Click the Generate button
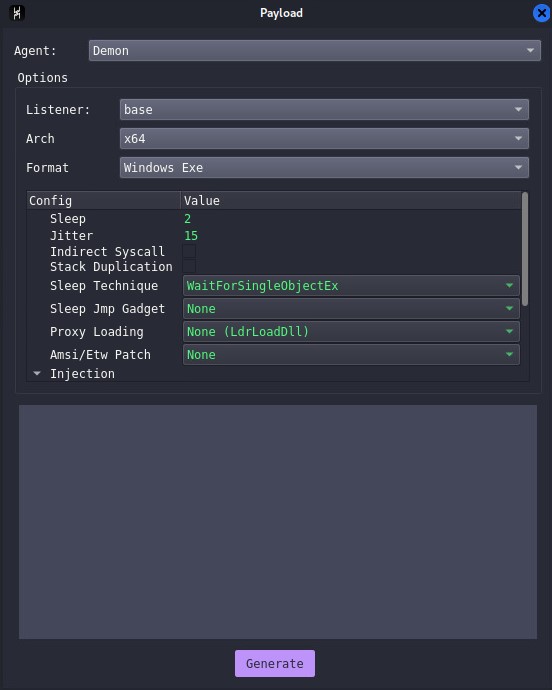The image size is (552, 690). pos(275,663)
